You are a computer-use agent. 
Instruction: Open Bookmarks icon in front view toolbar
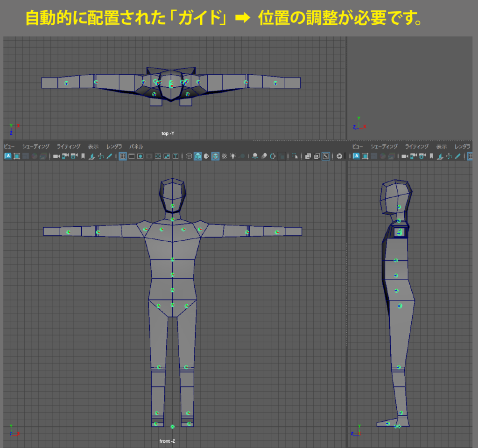(x=83, y=156)
